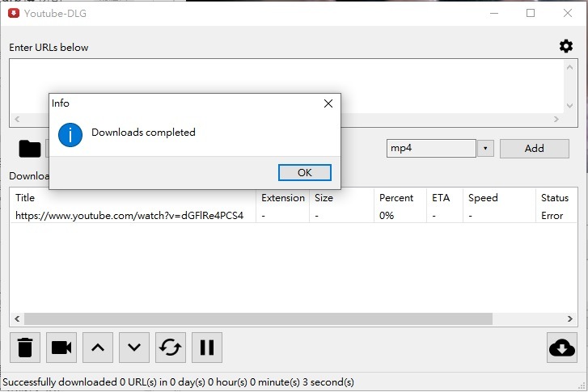Click the download list scroll-left arrow
The height and width of the screenshot is (392, 588).
[x=17, y=319]
